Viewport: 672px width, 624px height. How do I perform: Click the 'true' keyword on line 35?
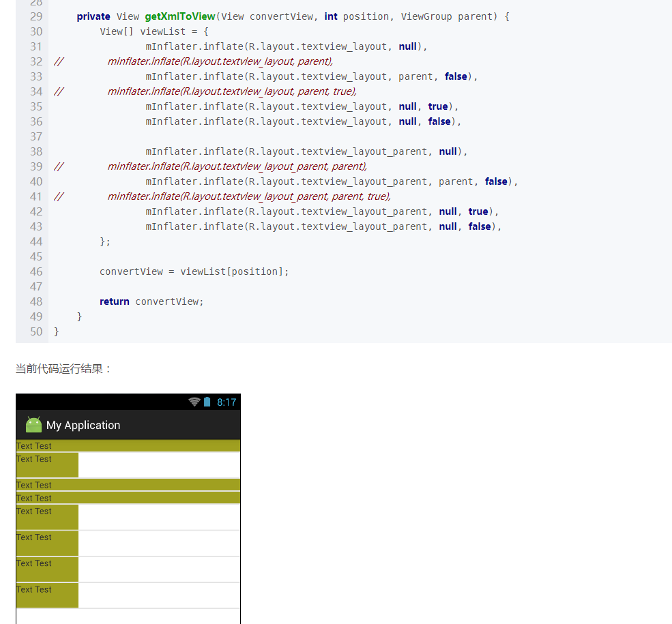(x=438, y=106)
